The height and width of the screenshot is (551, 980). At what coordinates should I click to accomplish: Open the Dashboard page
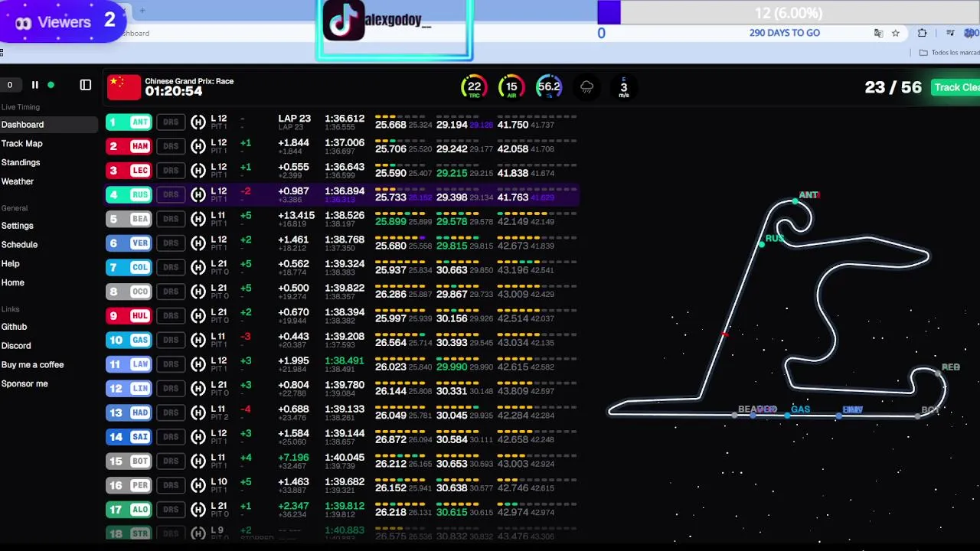point(23,125)
